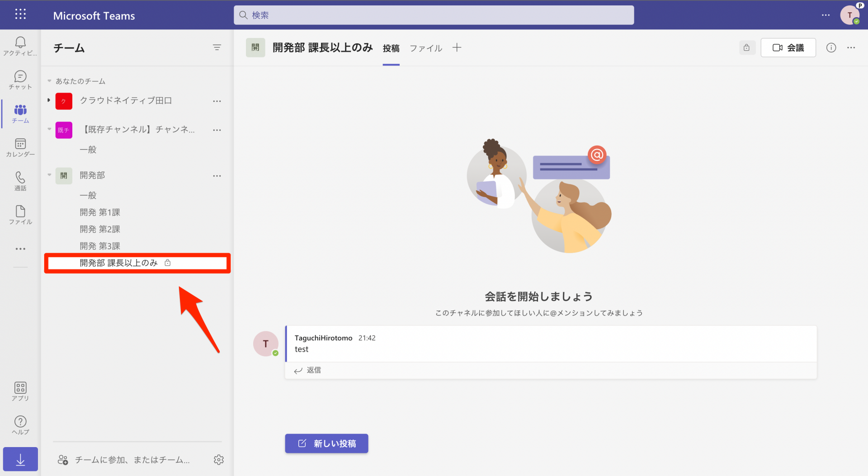
Task: Open the カレンダー (Calendar) icon
Action: 20,147
